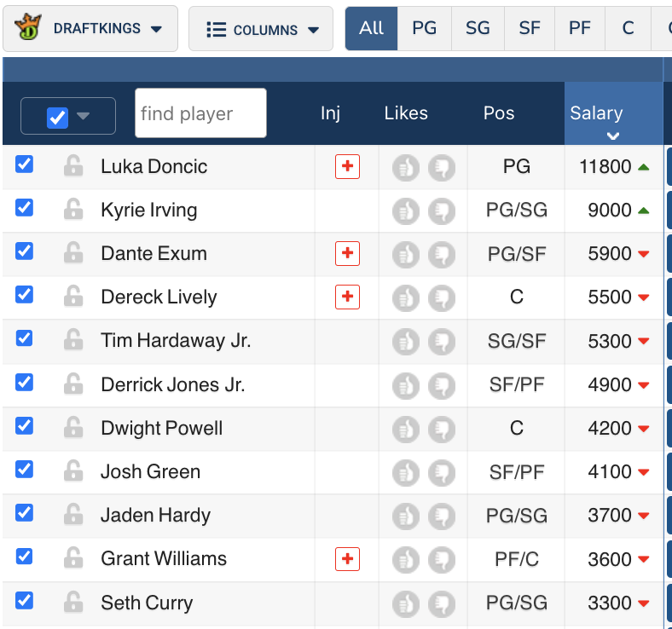The height and width of the screenshot is (629, 672).
Task: Uncheck Kyrie Irving's checkbox
Action: (25, 208)
